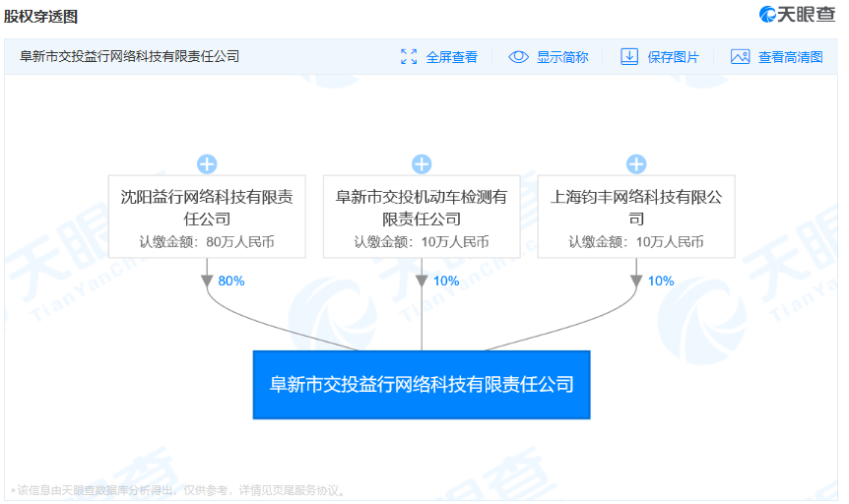Open 查看高清图 HD image link
849x504 pixels.
click(x=791, y=57)
